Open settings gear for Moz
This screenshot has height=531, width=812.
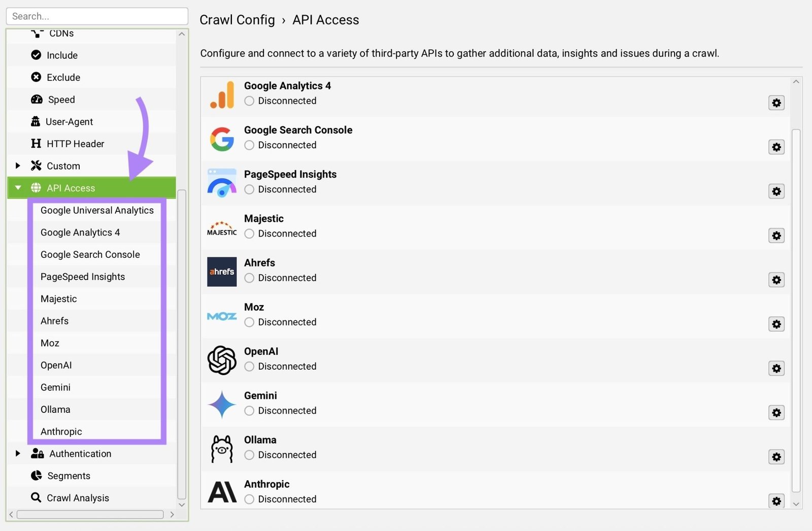click(776, 324)
